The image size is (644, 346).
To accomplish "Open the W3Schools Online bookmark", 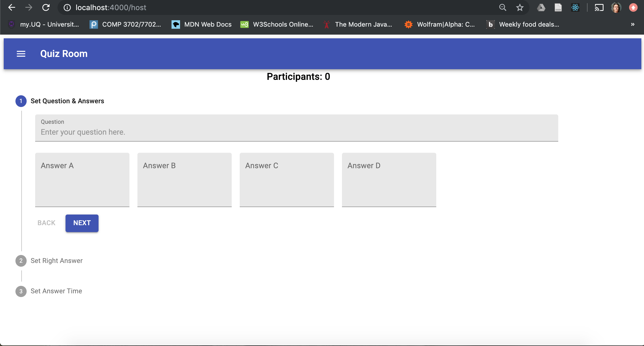I will click(x=277, y=24).
